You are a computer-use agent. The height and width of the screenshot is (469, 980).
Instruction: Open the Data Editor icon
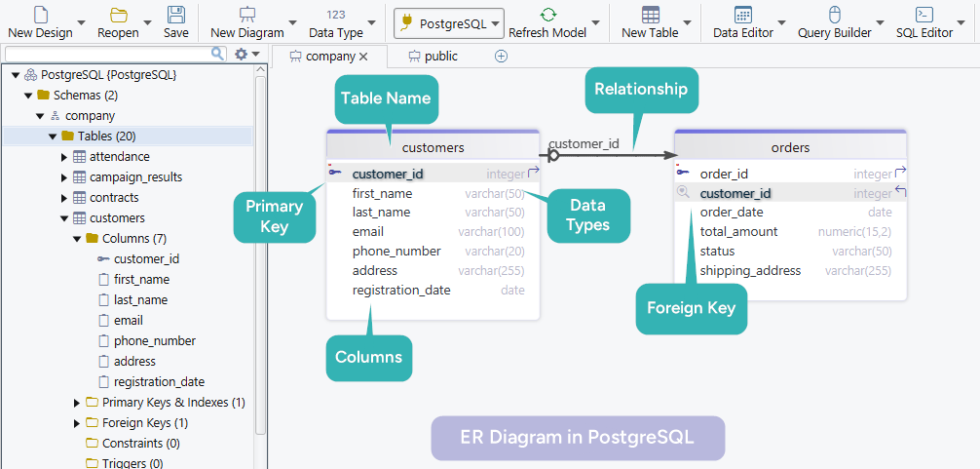[x=743, y=15]
